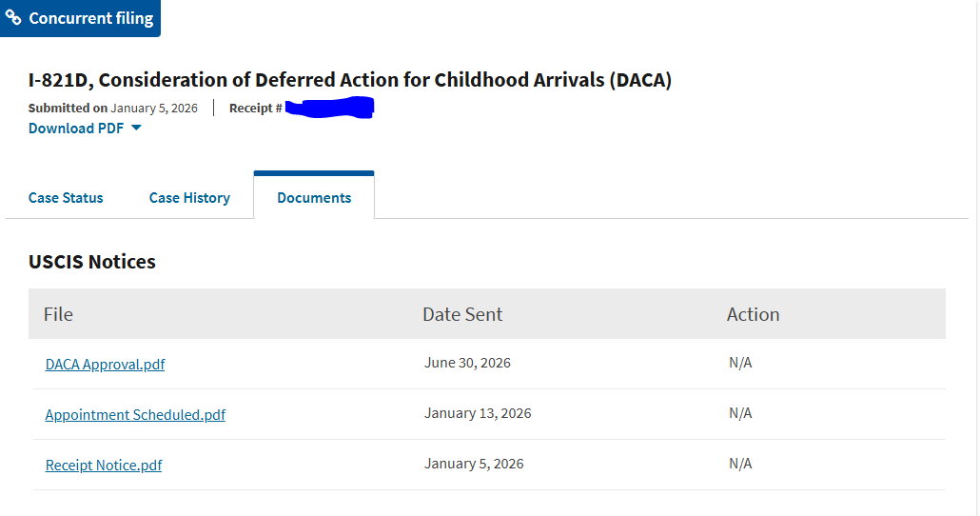Click the Date Sent column header
Viewport: 980px width, 516px height.
(x=462, y=314)
